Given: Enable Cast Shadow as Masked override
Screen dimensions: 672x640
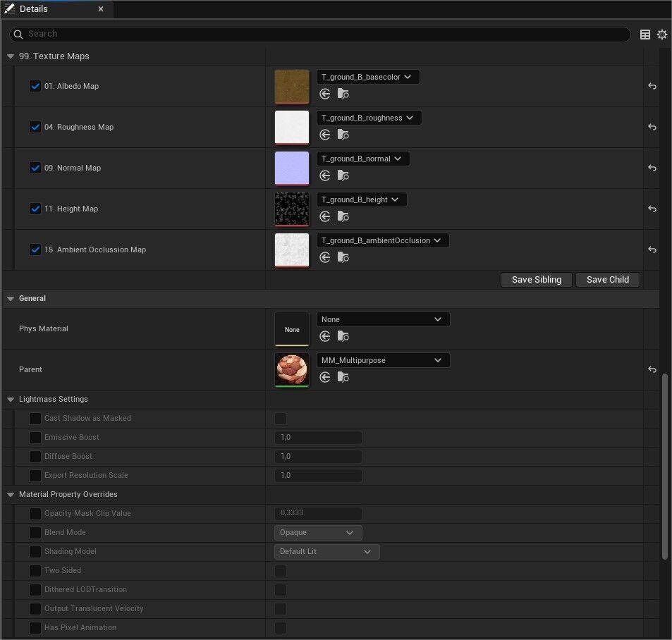Looking at the screenshot, I should click(x=35, y=418).
